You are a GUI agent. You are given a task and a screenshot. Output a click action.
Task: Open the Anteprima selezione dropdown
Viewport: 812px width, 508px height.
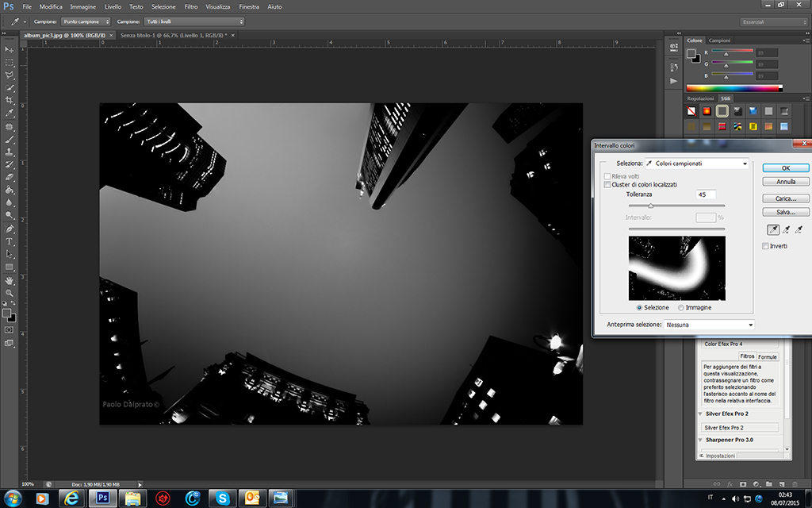[x=709, y=325]
